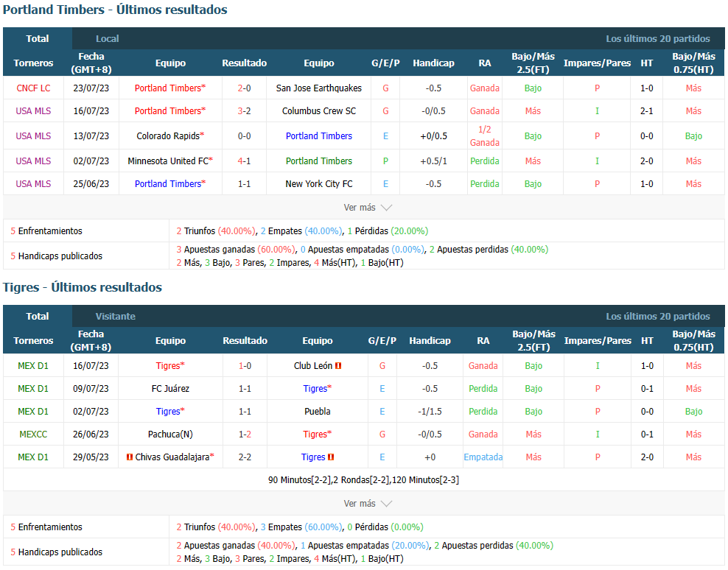Click the -1/1.5 handicap value for Puebla match

430,411
